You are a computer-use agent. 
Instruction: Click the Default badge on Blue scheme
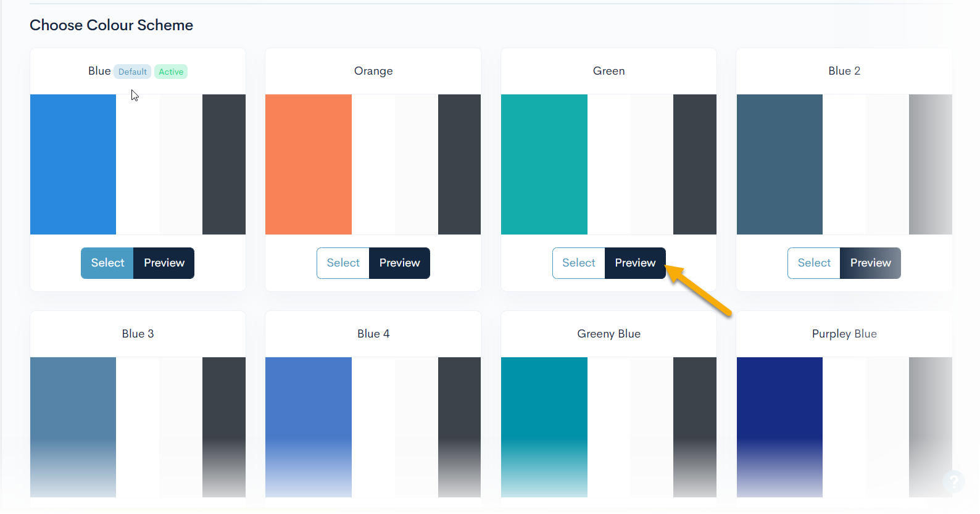pos(133,72)
